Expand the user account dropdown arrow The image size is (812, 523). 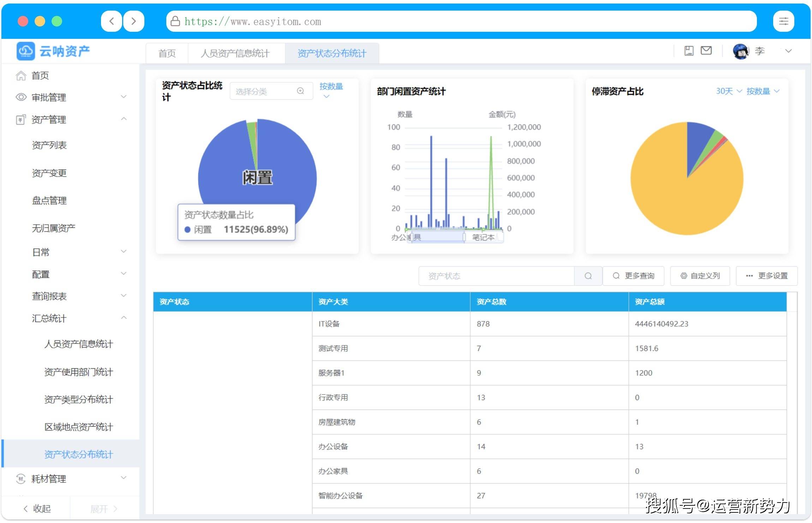click(x=788, y=51)
